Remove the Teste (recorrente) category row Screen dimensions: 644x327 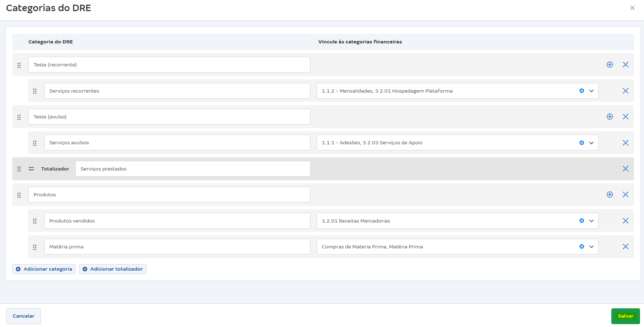click(625, 65)
